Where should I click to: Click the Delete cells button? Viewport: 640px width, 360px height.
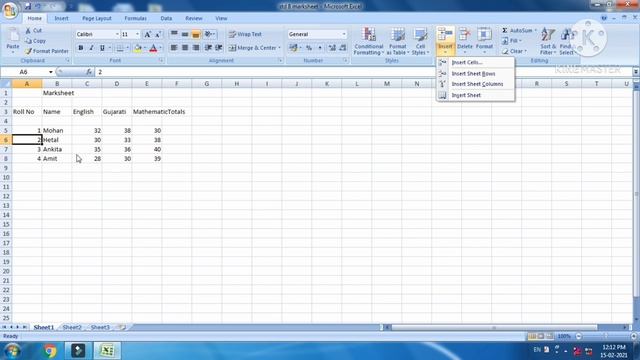coord(464,41)
